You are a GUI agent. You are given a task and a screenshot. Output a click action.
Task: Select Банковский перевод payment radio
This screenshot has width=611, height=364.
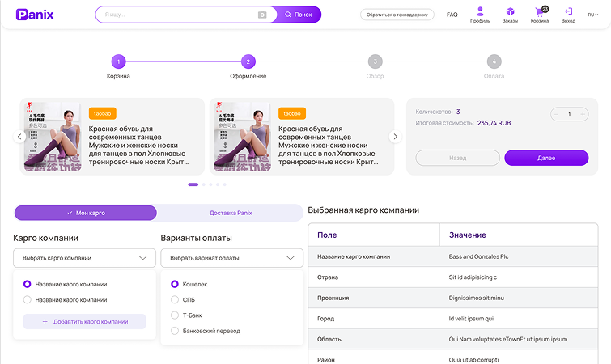click(x=175, y=331)
